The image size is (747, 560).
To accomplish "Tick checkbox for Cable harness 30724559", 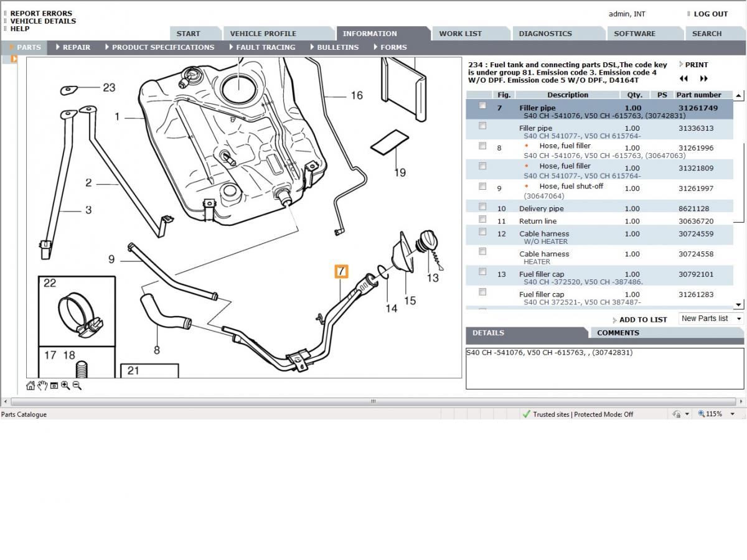I will click(x=482, y=231).
